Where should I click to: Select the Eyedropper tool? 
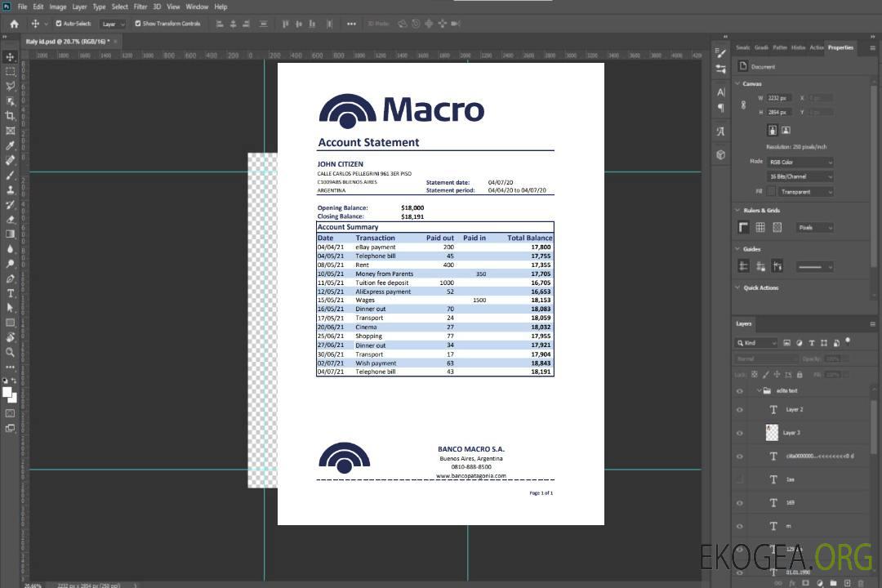point(10,145)
